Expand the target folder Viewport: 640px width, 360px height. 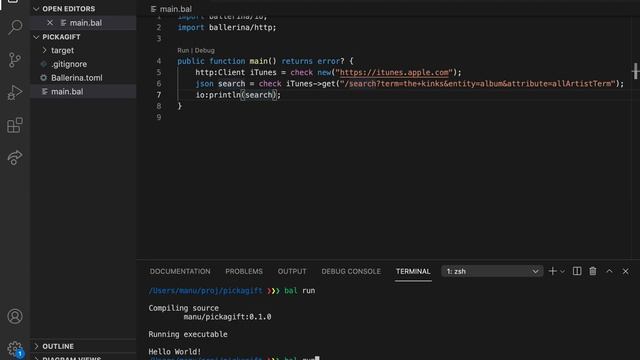[44, 50]
